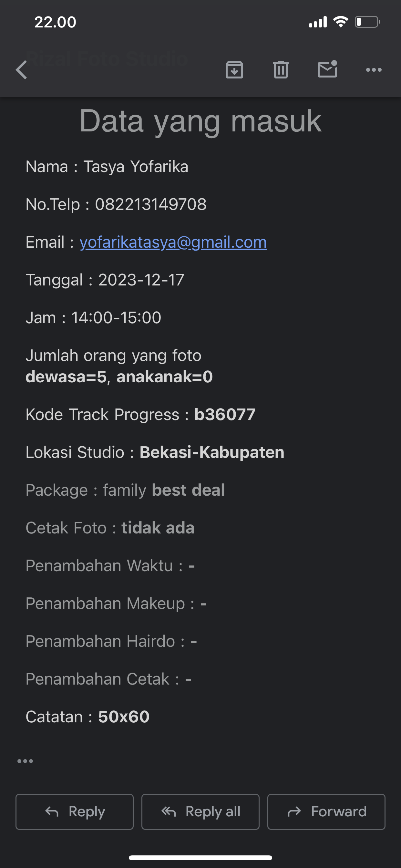
Task: Tap the Wi-Fi status icon
Action: coord(340,22)
